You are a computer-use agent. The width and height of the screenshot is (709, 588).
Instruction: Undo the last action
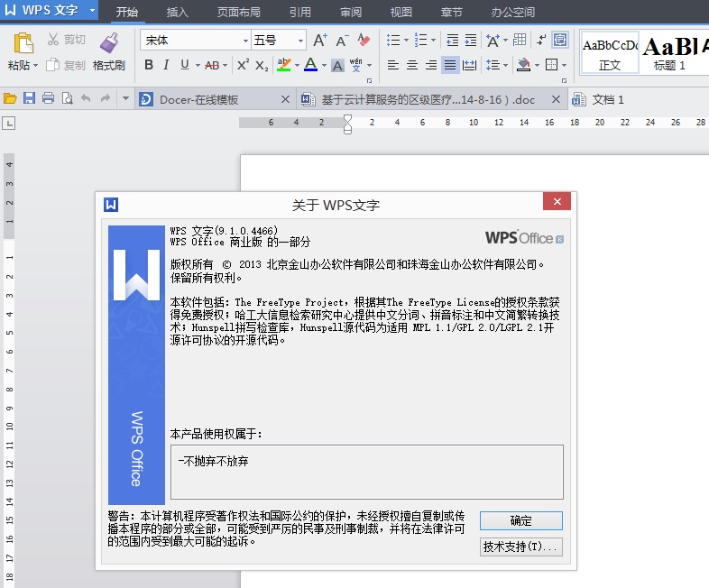(x=86, y=98)
